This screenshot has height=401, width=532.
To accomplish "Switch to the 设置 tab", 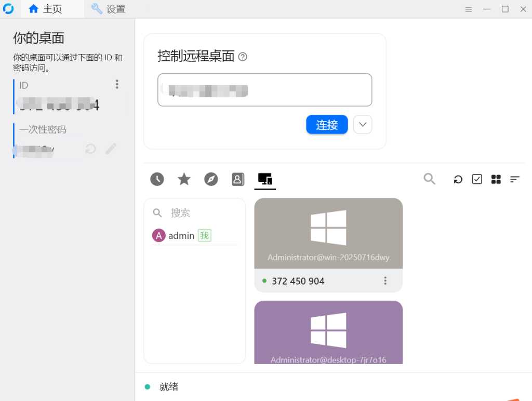I will point(108,9).
